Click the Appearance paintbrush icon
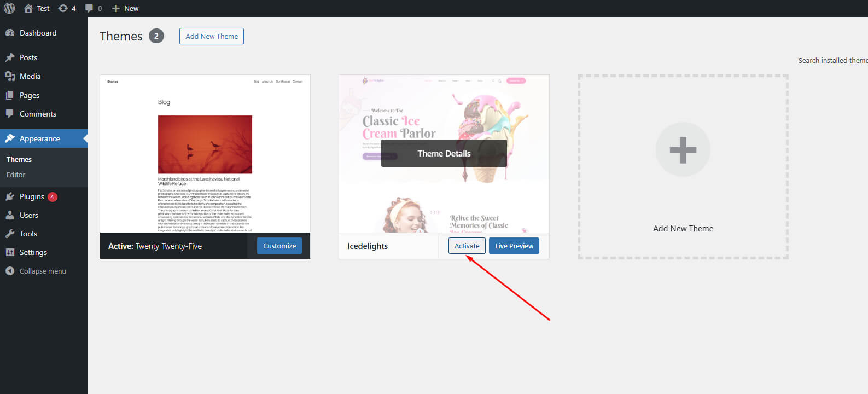This screenshot has height=394, width=868. coord(10,138)
